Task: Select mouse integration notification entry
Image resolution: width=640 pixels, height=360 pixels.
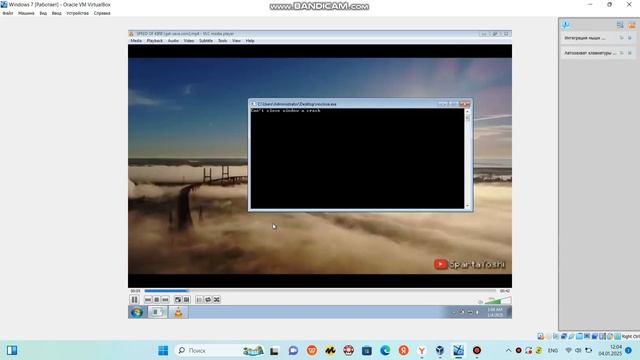Action: pos(598,38)
